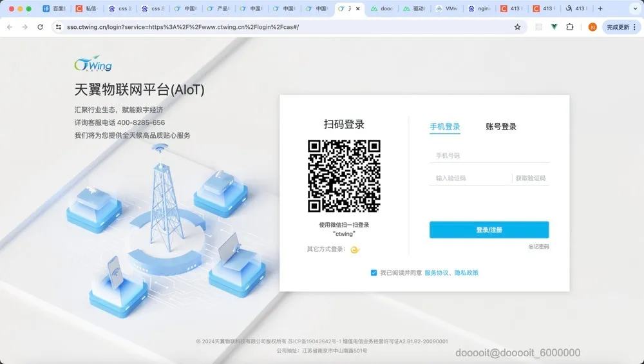644x364 pixels.
Task: Open the Chrome three-dot menu
Action: (635, 27)
